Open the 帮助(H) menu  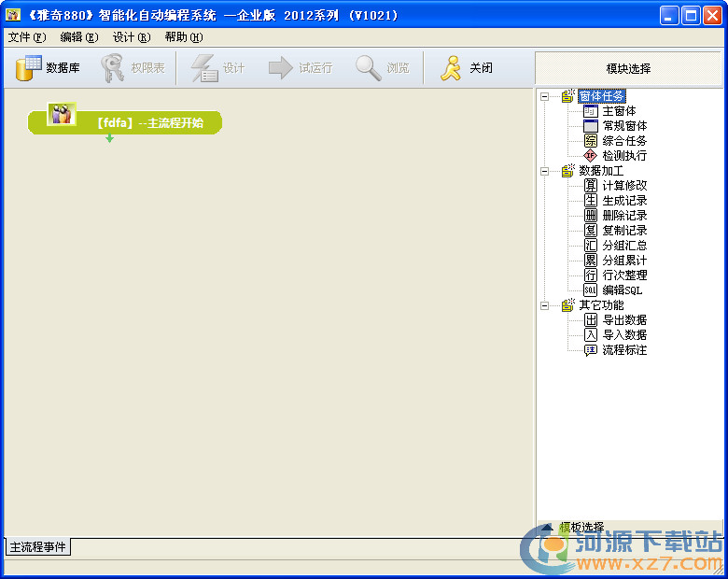[x=184, y=37]
